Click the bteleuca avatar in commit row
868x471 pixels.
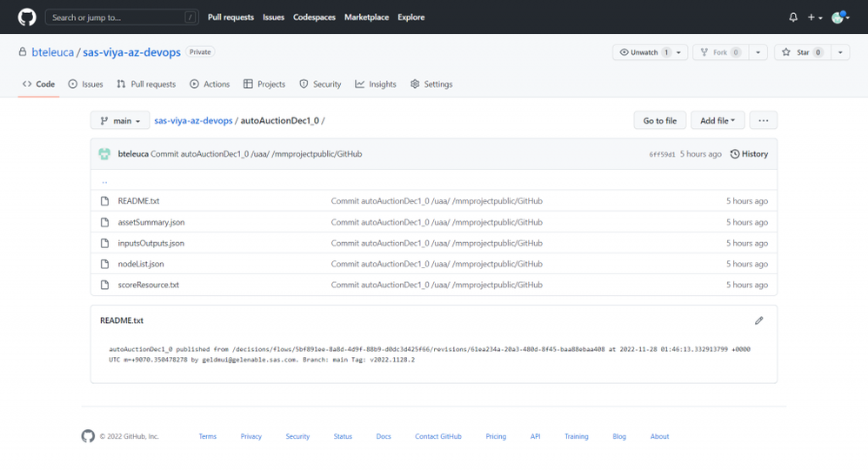[x=105, y=154]
